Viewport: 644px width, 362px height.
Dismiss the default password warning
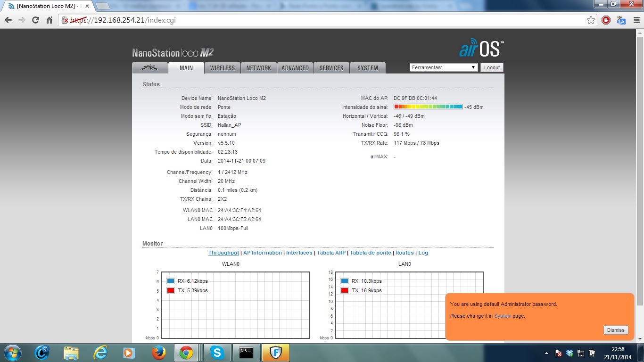click(x=616, y=330)
